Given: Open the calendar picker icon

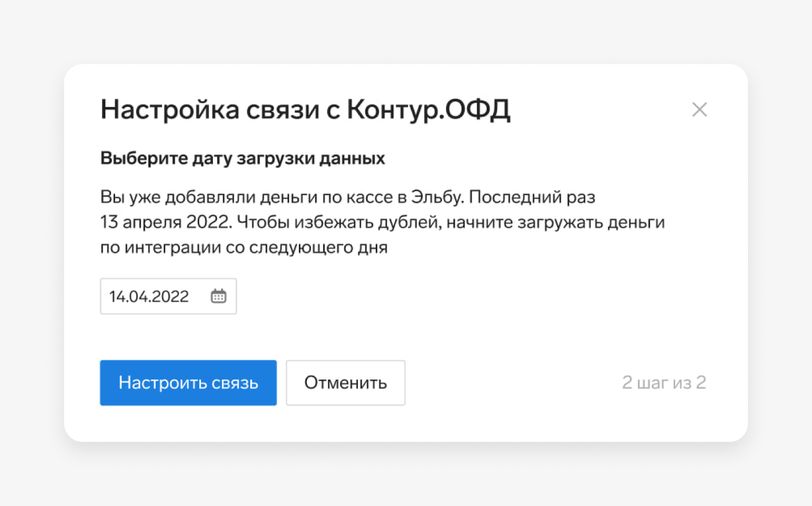Looking at the screenshot, I should 218,296.
